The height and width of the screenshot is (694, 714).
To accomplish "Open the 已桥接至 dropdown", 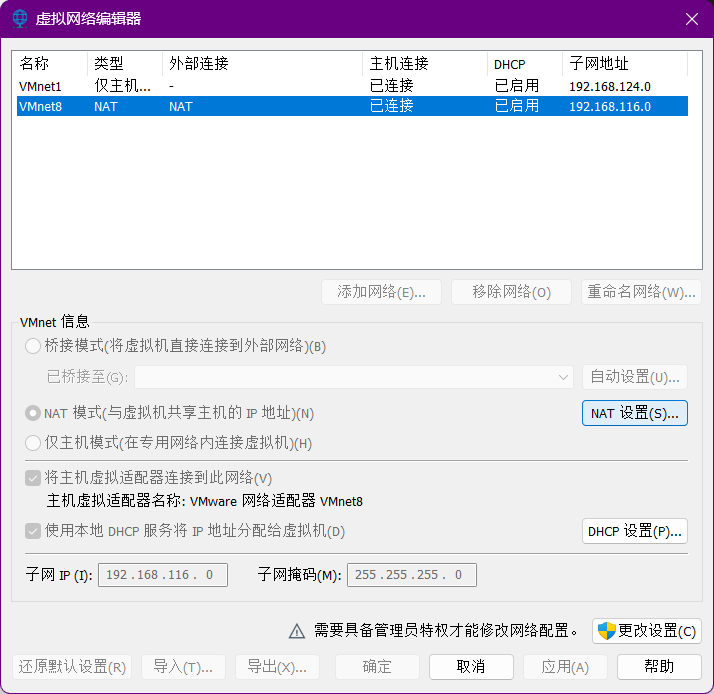I will (x=354, y=377).
